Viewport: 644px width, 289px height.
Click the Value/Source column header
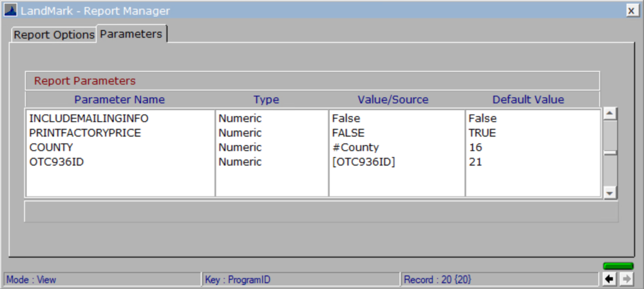click(393, 99)
